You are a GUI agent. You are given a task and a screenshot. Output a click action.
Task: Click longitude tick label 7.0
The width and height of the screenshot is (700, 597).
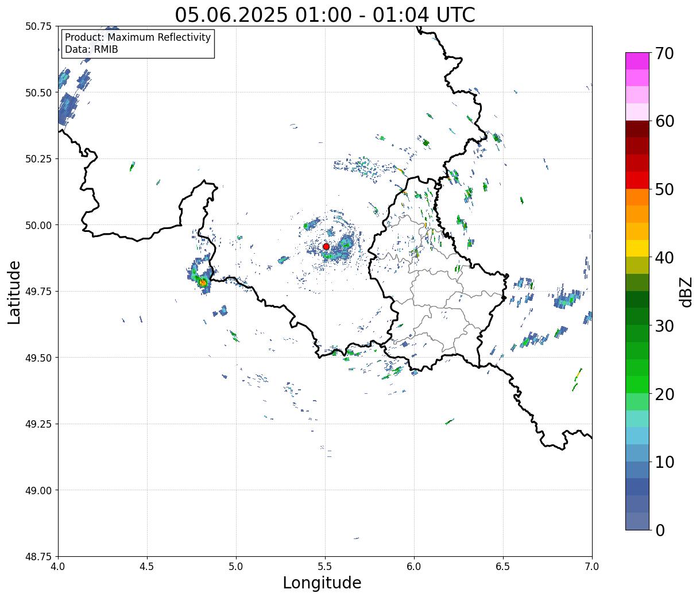point(592,567)
